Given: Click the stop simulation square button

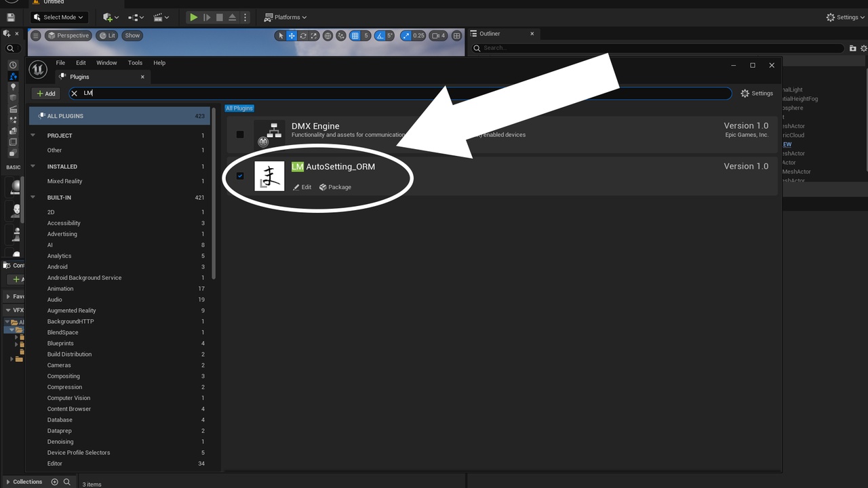Looking at the screenshot, I should [219, 17].
